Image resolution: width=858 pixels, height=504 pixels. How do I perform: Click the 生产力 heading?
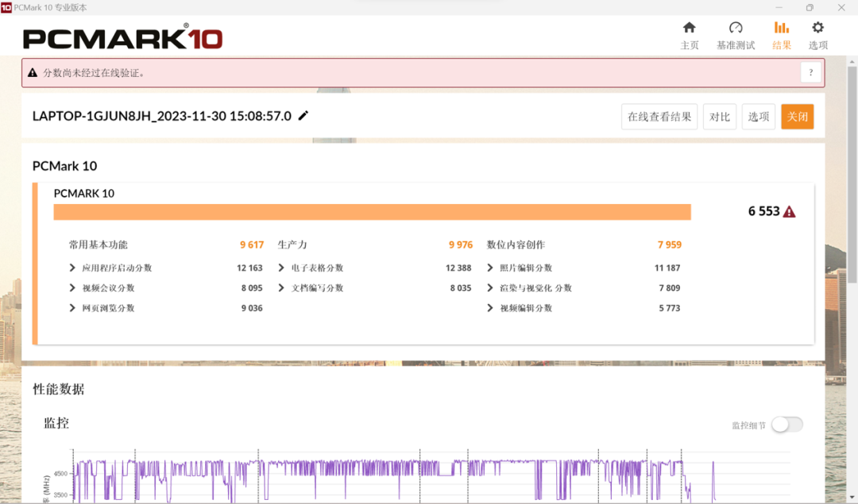(x=292, y=245)
